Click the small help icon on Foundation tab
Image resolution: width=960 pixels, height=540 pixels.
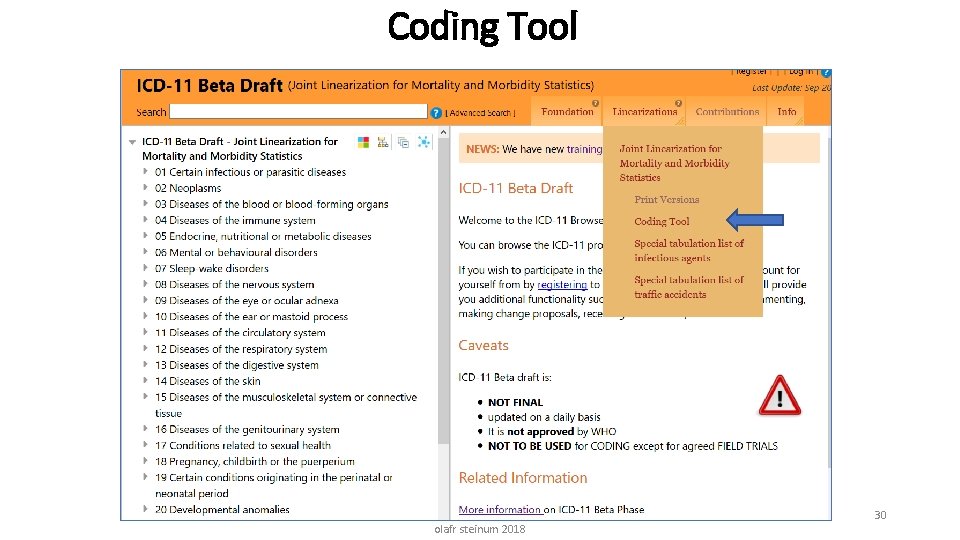point(595,103)
